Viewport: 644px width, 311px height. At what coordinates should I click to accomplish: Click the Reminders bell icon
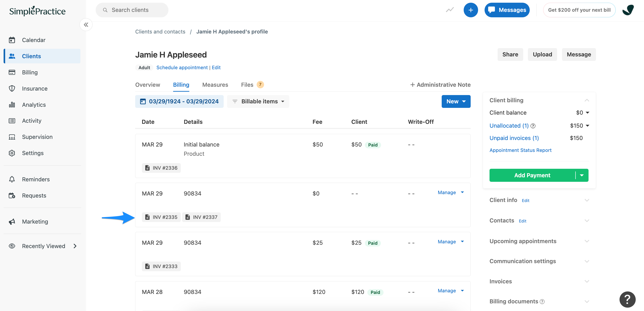12,179
